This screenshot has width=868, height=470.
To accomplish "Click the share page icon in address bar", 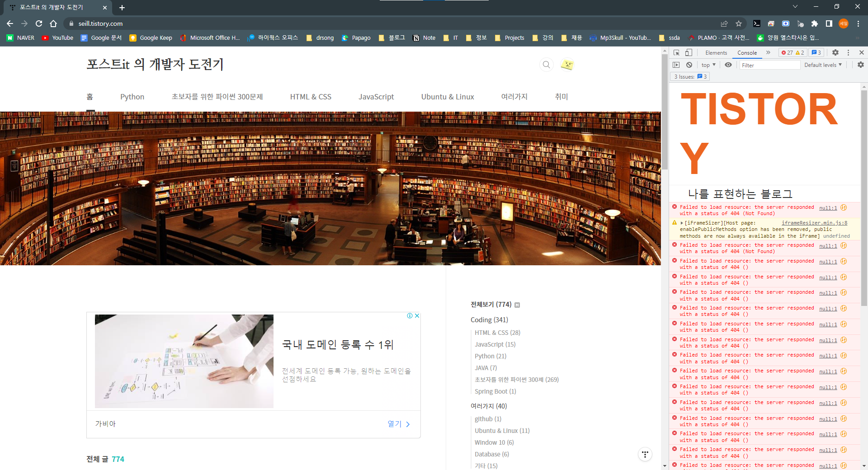I will tap(724, 23).
